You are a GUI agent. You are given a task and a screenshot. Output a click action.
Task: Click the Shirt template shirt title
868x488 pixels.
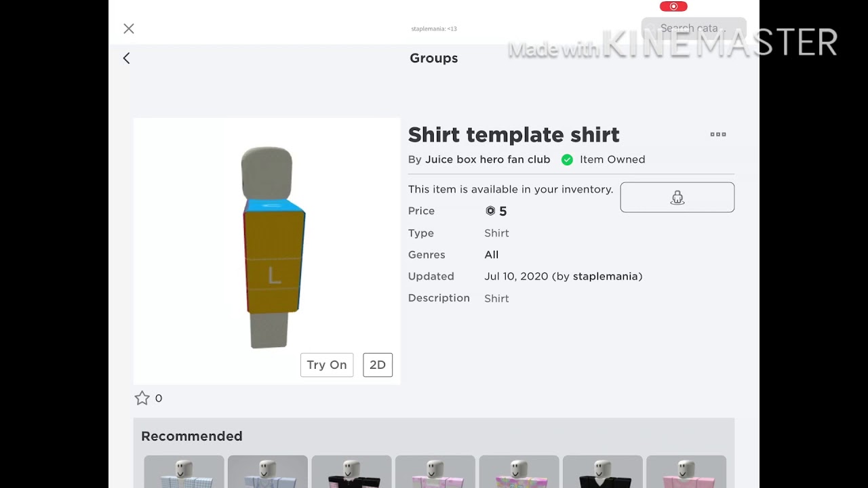pyautogui.click(x=513, y=135)
